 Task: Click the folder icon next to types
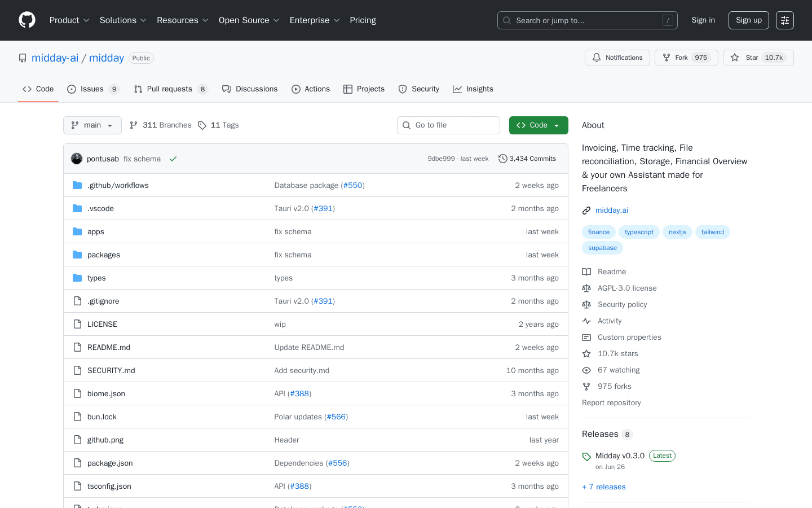[x=77, y=278]
